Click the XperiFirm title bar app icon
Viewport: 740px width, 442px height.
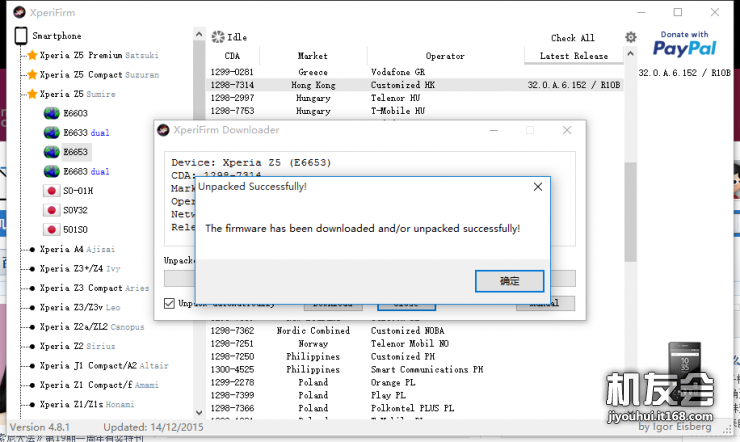[19, 13]
